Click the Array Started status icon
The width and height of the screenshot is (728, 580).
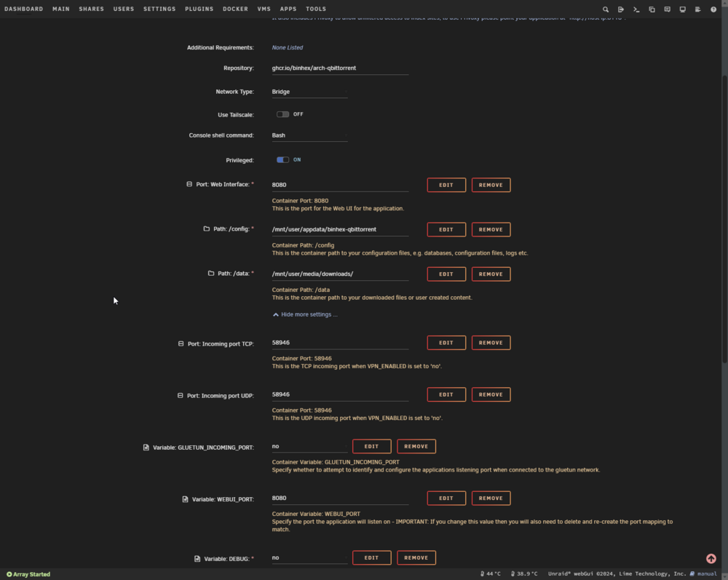tap(9, 574)
